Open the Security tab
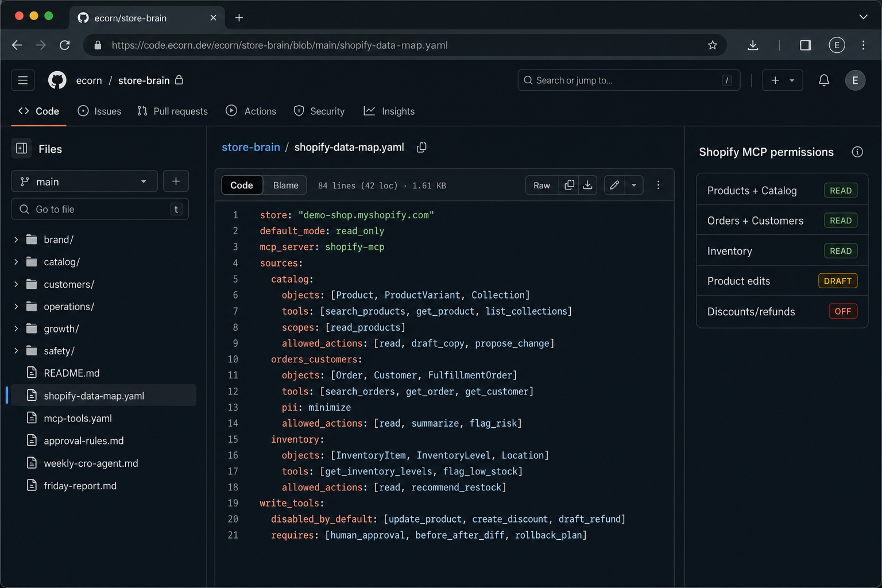Viewport: 882px width, 588px height. 319,111
